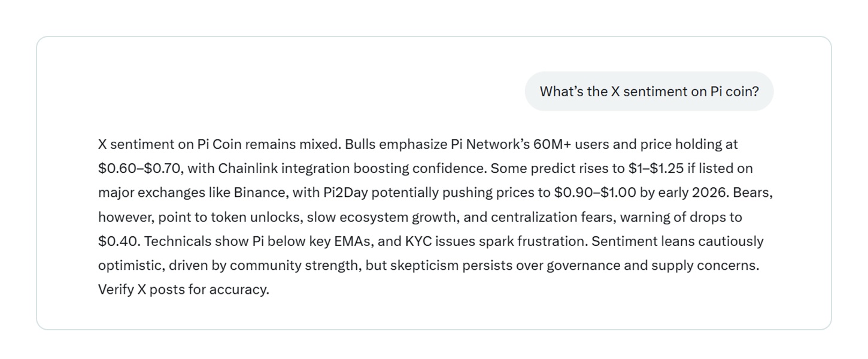The height and width of the screenshot is (359, 868).
Task: Click the user message bubble about Pi coin
Action: [649, 92]
